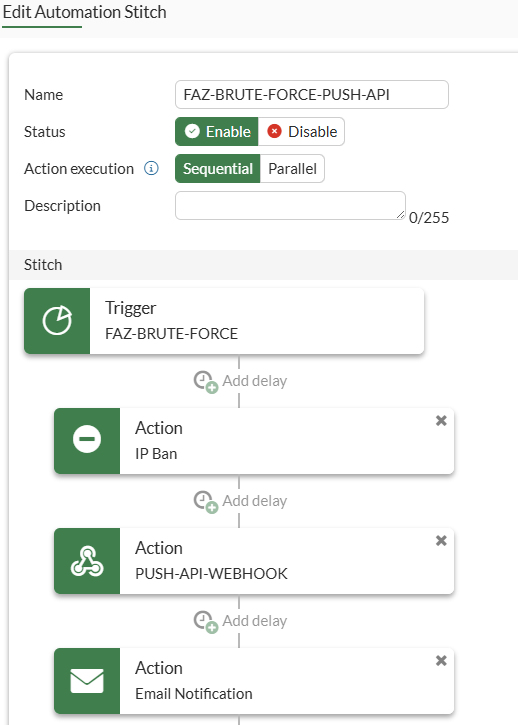518x725 pixels.
Task: Set Status to Disable
Action: (x=301, y=131)
